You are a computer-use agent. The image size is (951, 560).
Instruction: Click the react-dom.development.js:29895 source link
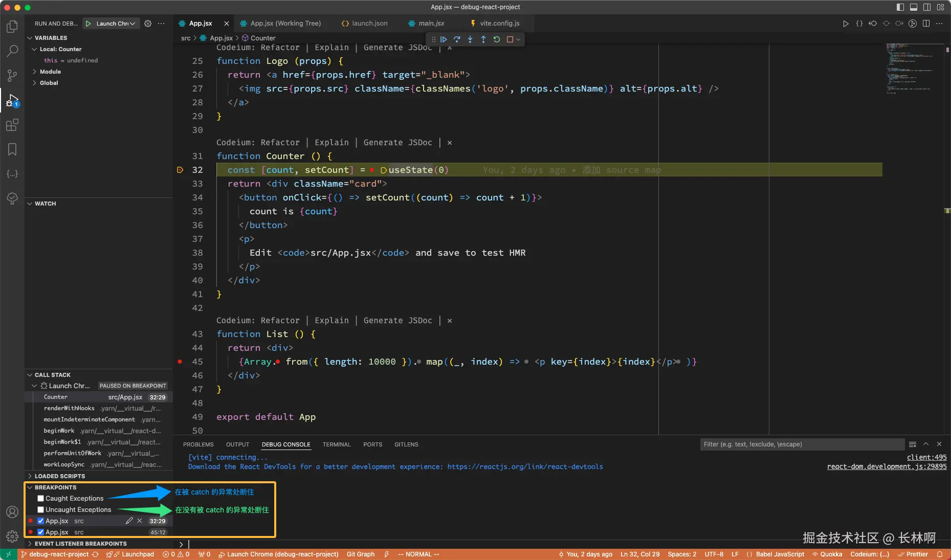pos(887,467)
